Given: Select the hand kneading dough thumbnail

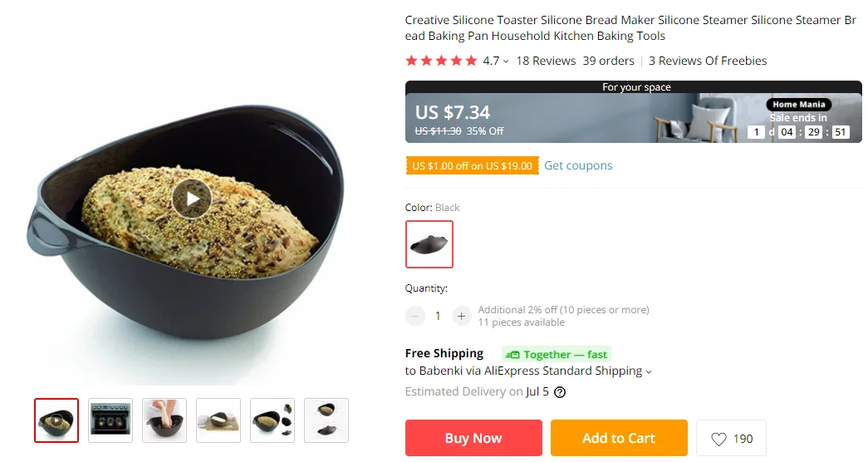Looking at the screenshot, I should point(164,420).
